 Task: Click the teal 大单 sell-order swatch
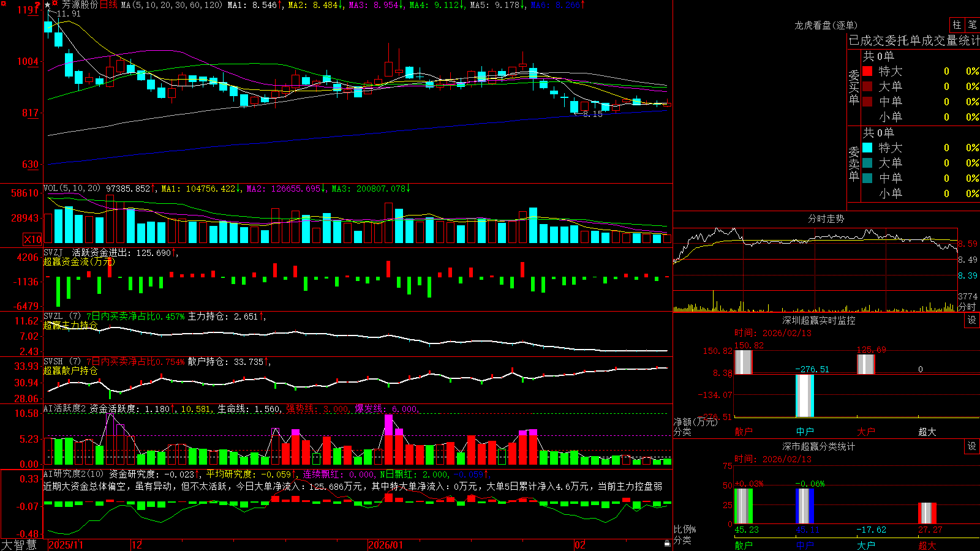[x=867, y=163]
